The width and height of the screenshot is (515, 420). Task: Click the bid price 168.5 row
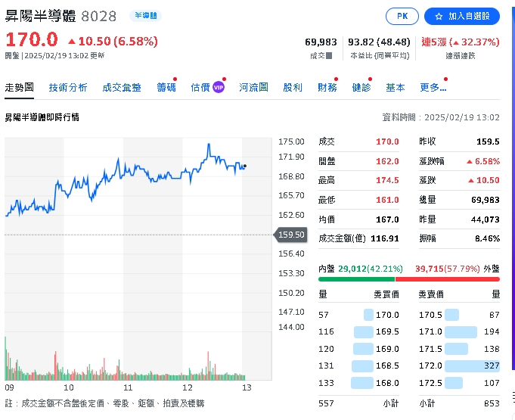click(358, 366)
